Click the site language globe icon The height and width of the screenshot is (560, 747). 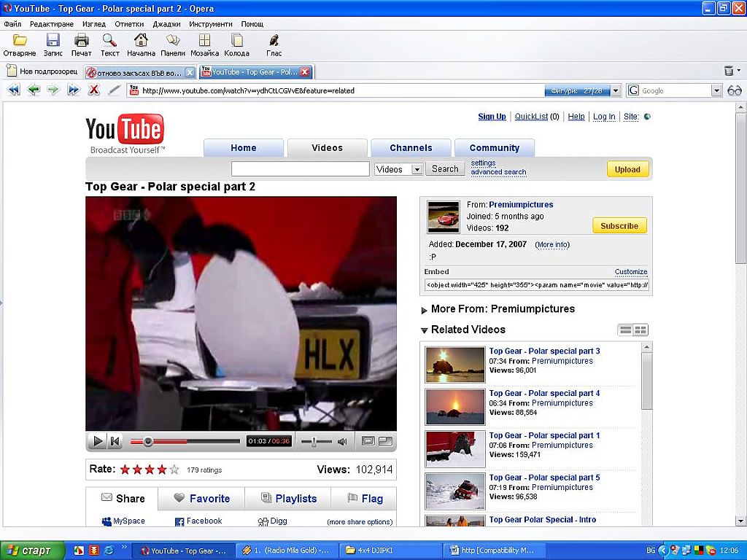point(647,117)
